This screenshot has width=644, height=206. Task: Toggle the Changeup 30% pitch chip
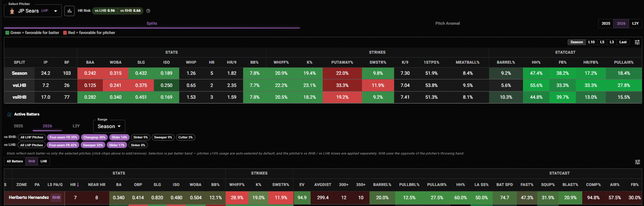pos(94,137)
